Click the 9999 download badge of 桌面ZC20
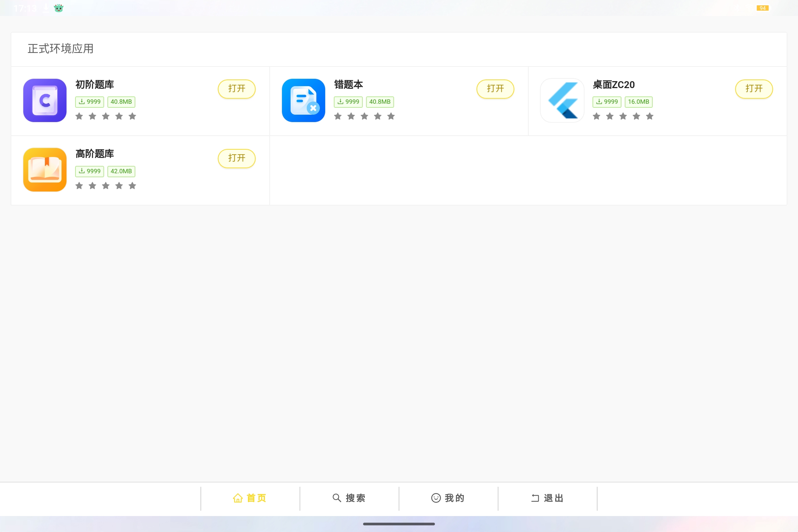798x532 pixels. pos(606,102)
